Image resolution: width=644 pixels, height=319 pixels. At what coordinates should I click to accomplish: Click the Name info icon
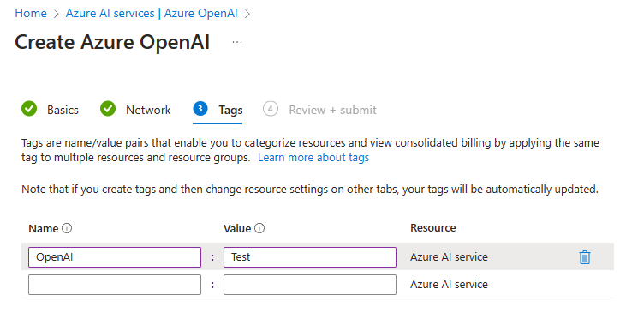[x=67, y=228]
